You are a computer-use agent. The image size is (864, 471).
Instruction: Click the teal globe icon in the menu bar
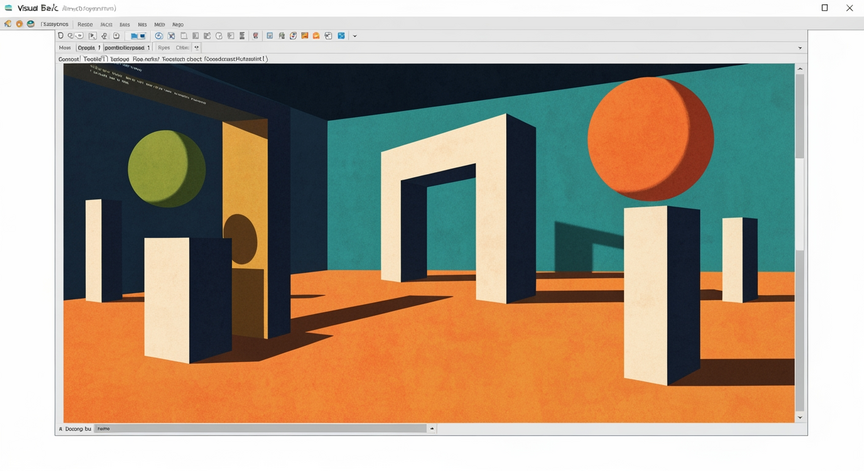tap(31, 24)
